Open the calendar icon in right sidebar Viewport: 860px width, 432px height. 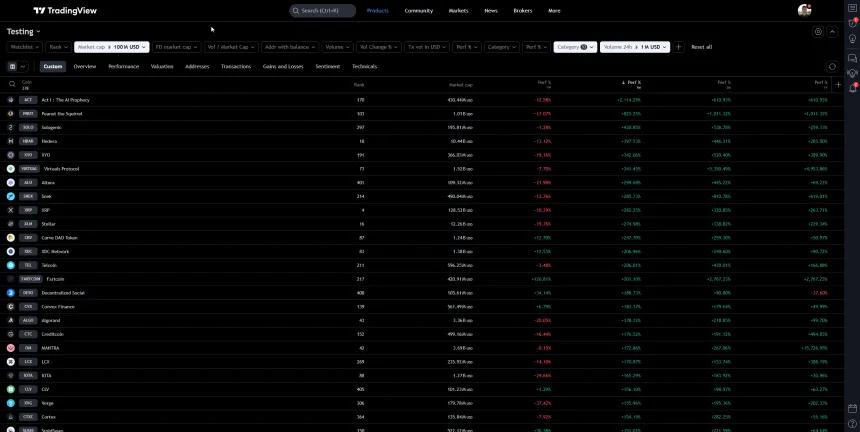click(852, 408)
